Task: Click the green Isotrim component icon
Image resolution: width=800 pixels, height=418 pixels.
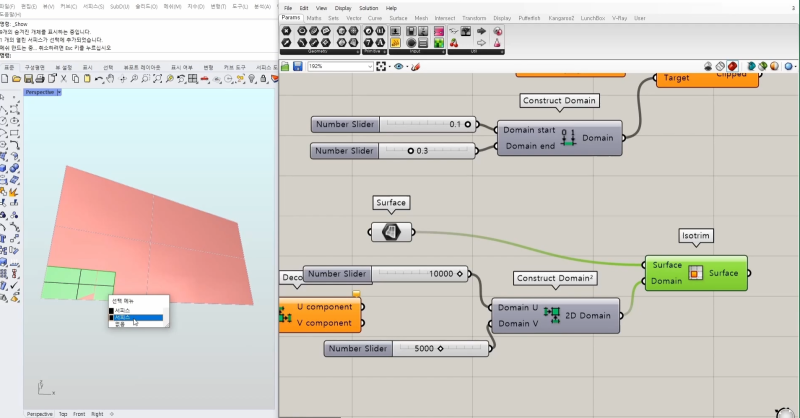Action: [x=695, y=273]
